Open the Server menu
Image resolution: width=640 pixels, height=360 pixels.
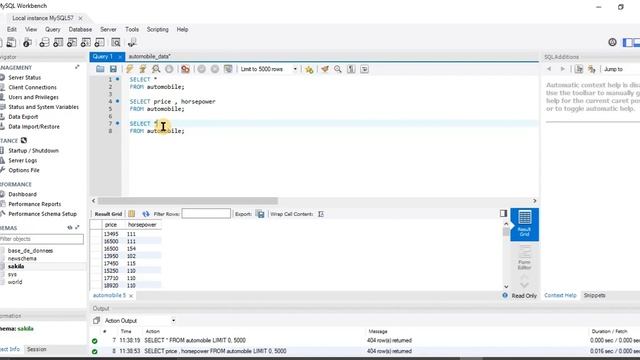pyautogui.click(x=108, y=29)
